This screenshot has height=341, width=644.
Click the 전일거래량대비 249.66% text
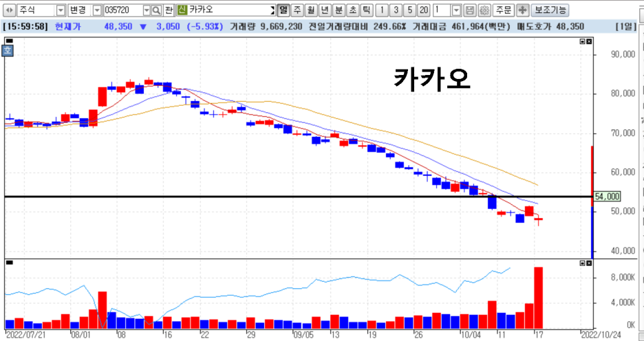tap(357, 27)
